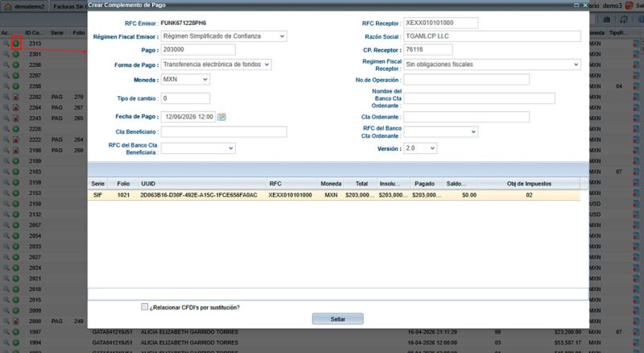Image resolution: width=644 pixels, height=353 pixels.
Task: Switch to Facturas Sin tab
Action: pyautogui.click(x=68, y=6)
